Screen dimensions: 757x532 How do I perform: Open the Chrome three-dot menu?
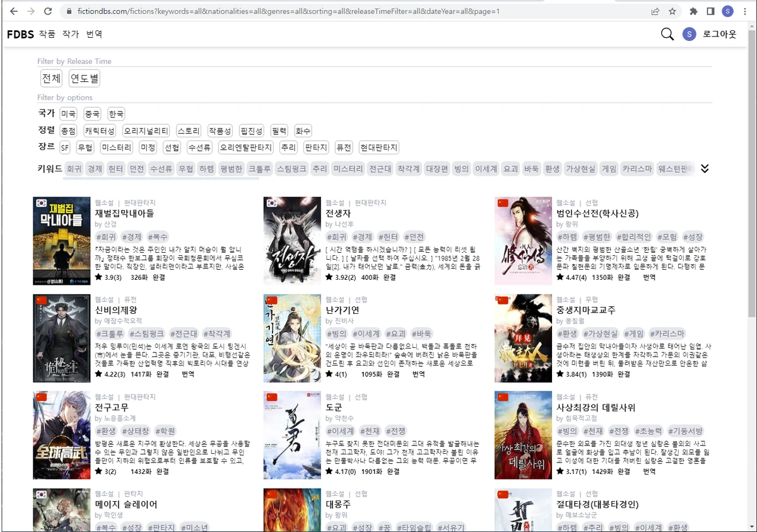pyautogui.click(x=744, y=11)
